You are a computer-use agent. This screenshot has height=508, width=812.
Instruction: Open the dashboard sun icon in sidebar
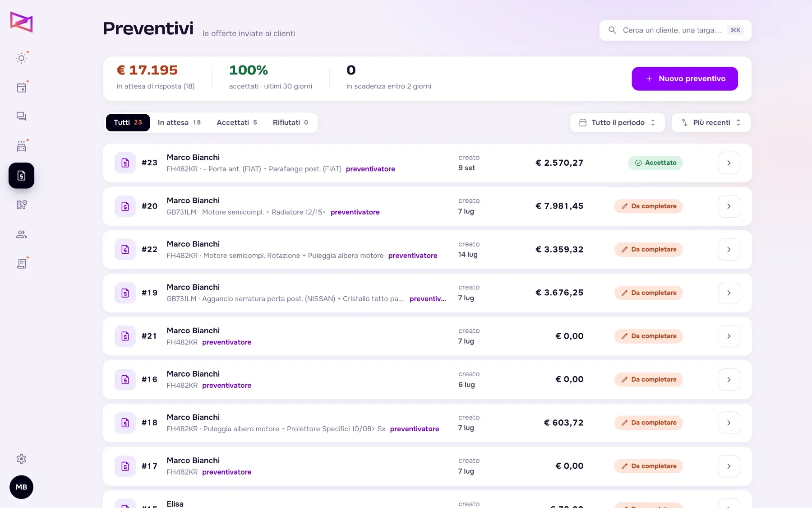click(21, 58)
